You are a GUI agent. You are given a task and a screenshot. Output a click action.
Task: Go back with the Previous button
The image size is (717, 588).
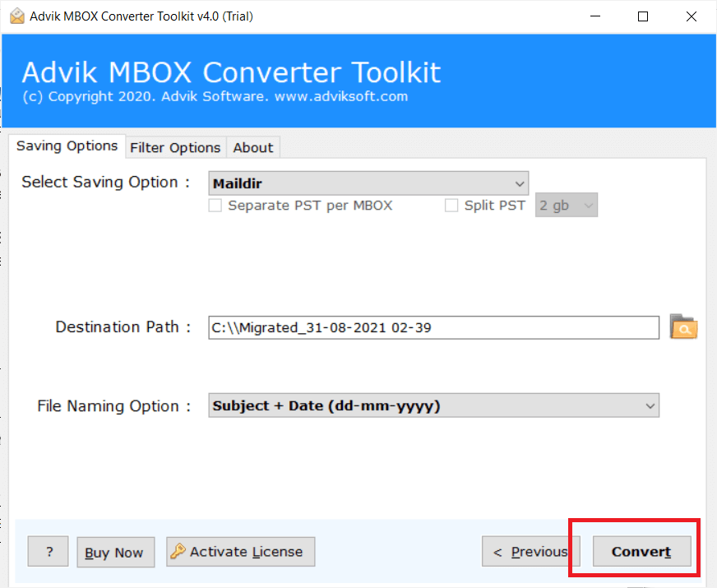(x=530, y=552)
